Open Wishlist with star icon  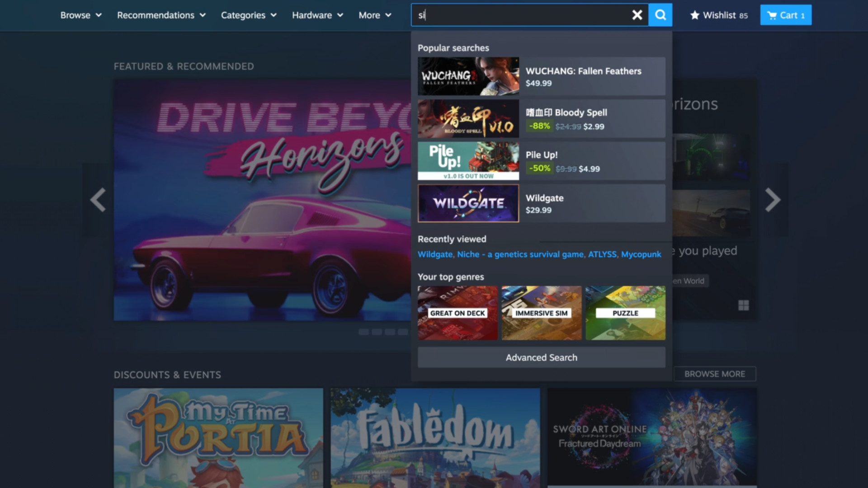point(719,15)
